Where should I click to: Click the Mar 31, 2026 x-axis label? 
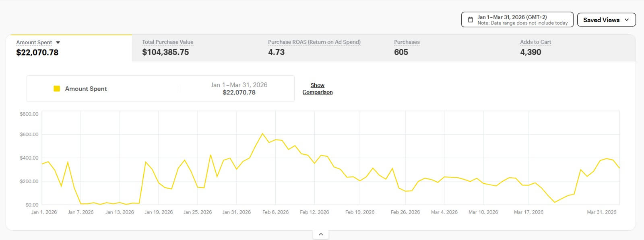tap(602, 212)
